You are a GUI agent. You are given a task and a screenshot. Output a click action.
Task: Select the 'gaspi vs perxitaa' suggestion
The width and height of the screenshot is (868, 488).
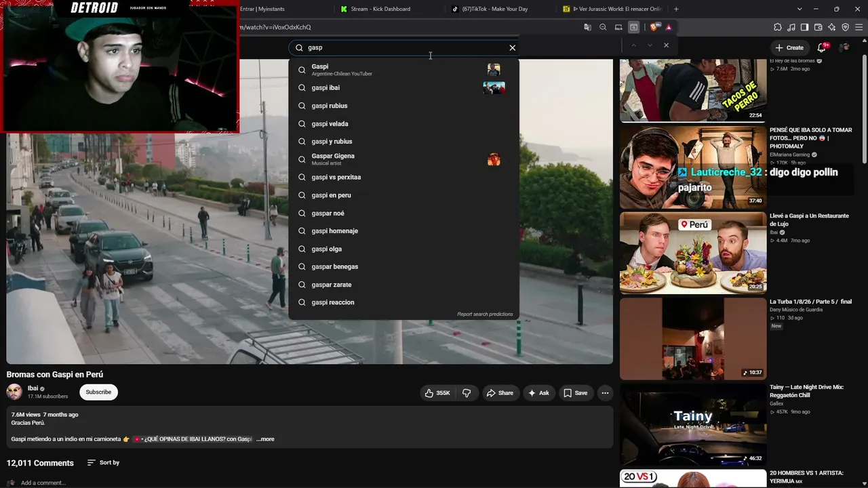403,177
